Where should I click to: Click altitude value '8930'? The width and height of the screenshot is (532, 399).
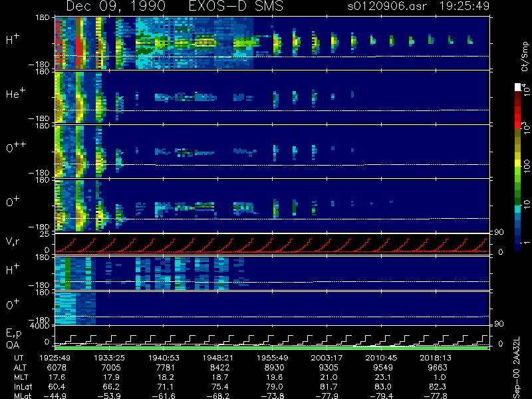(274, 368)
